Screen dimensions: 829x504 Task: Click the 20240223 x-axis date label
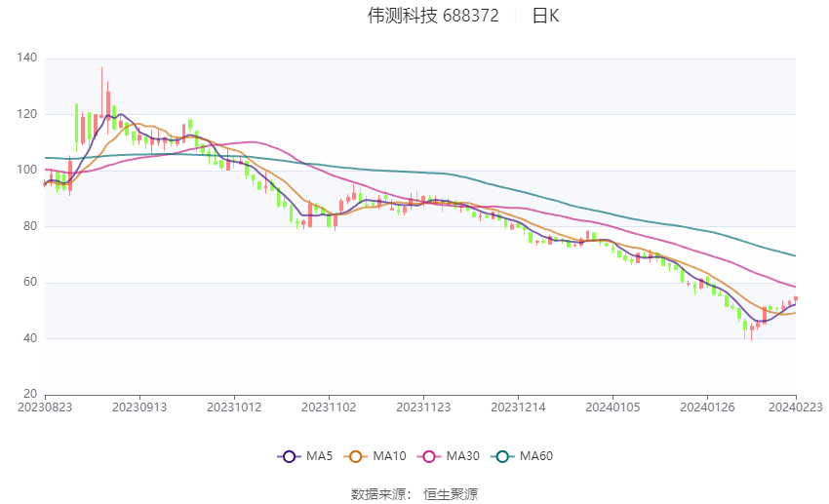point(796,407)
